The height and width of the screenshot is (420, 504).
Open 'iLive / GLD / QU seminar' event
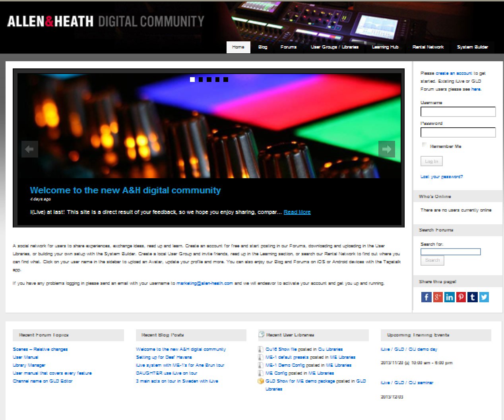[x=407, y=383]
